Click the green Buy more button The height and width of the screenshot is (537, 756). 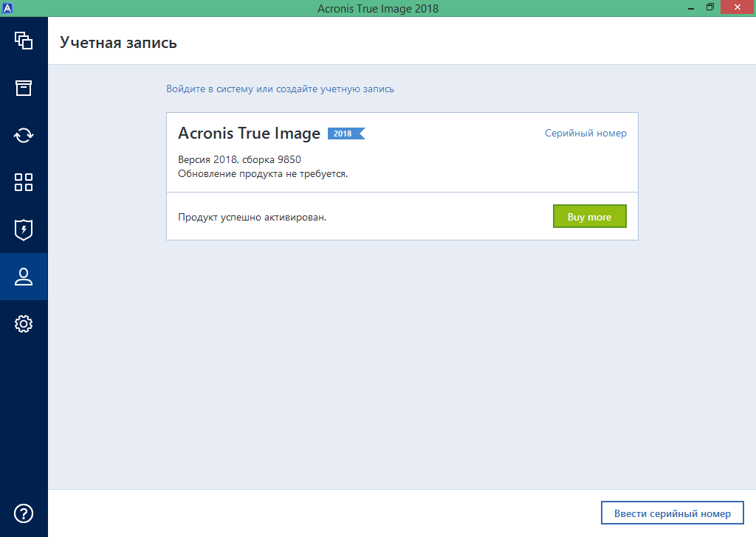click(590, 216)
